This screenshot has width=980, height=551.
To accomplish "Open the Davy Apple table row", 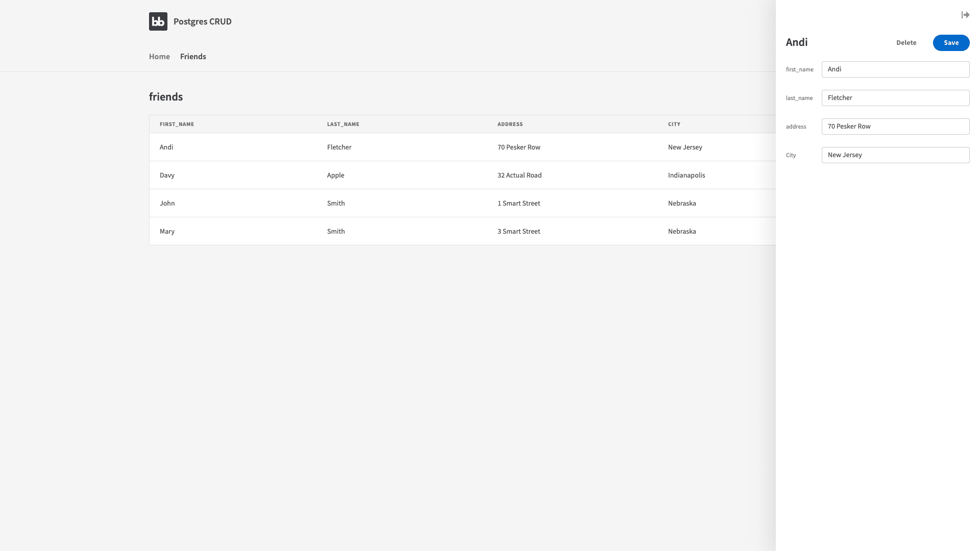I will [462, 175].
